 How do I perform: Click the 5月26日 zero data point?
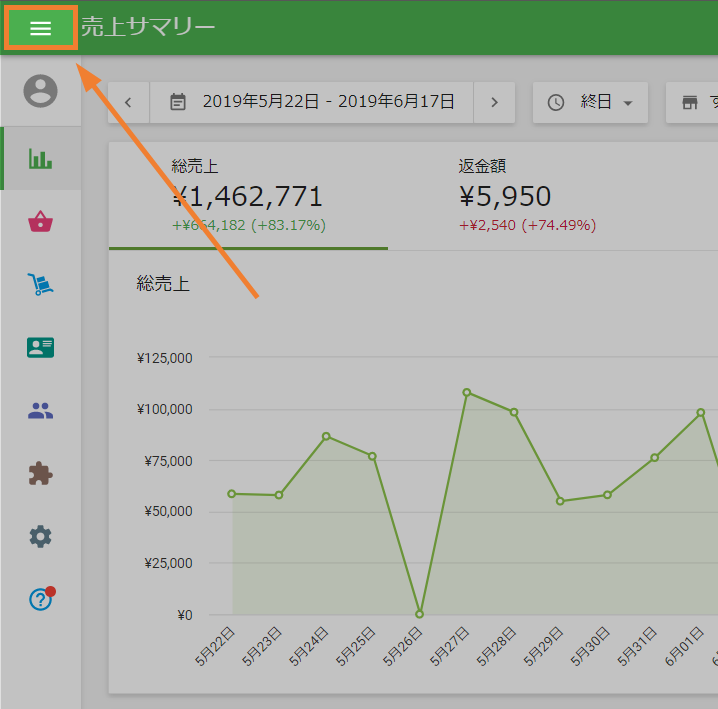419,614
